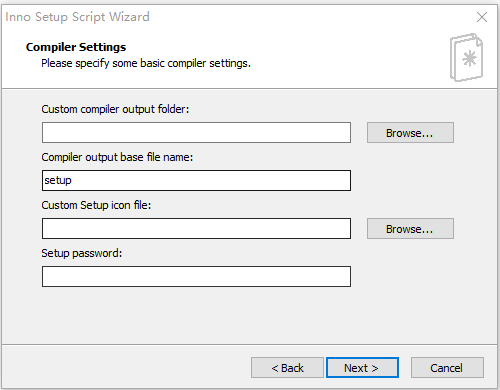Browse for custom compiler output folder
The width and height of the screenshot is (500, 390).
410,132
